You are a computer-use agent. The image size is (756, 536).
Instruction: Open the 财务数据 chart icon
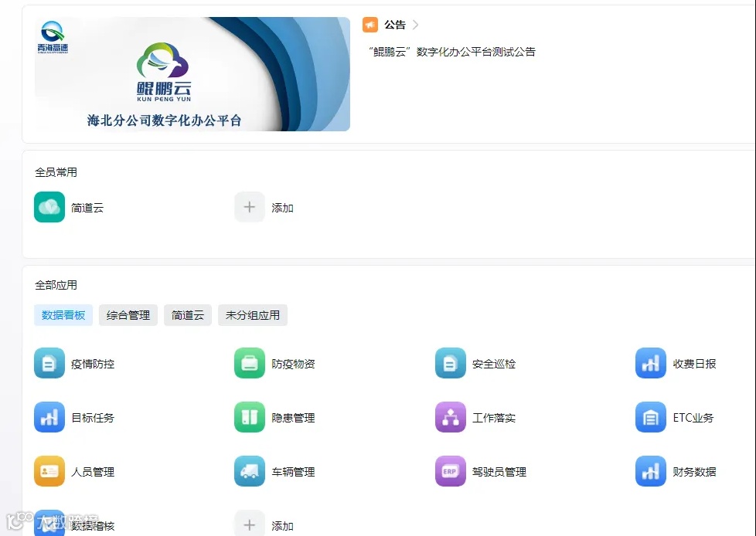click(651, 471)
